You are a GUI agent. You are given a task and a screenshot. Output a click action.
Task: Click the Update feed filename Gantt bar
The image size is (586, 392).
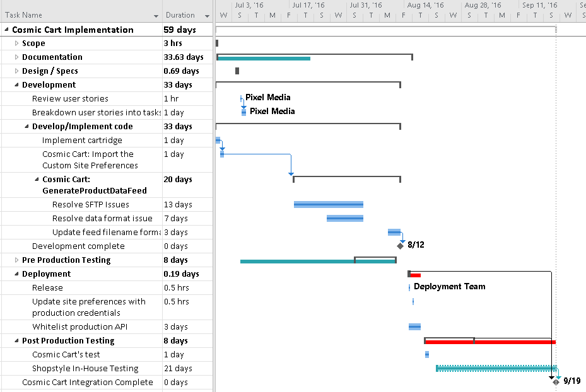point(394,232)
